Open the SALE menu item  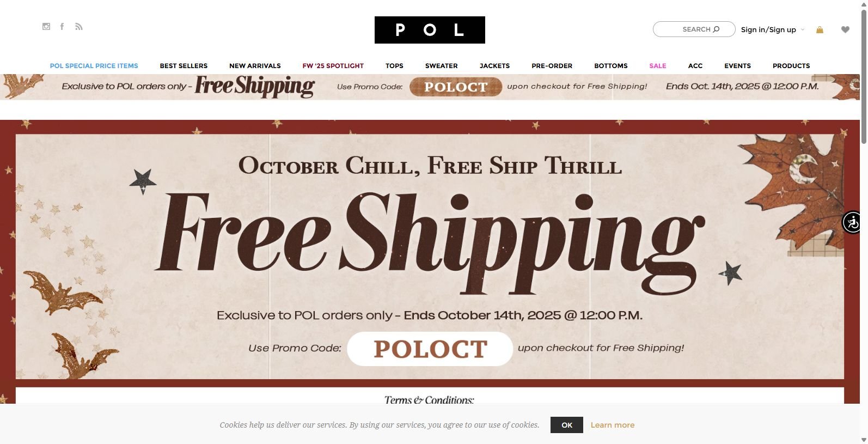click(x=657, y=65)
